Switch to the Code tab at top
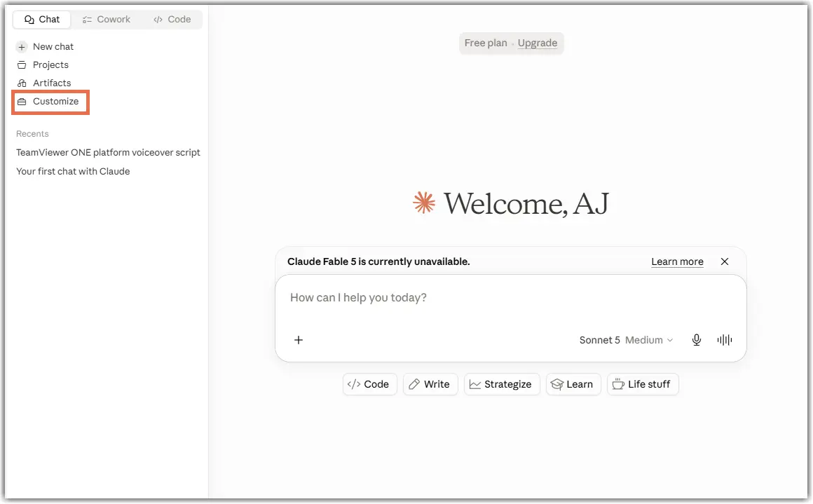This screenshot has height=504, width=813. (172, 19)
